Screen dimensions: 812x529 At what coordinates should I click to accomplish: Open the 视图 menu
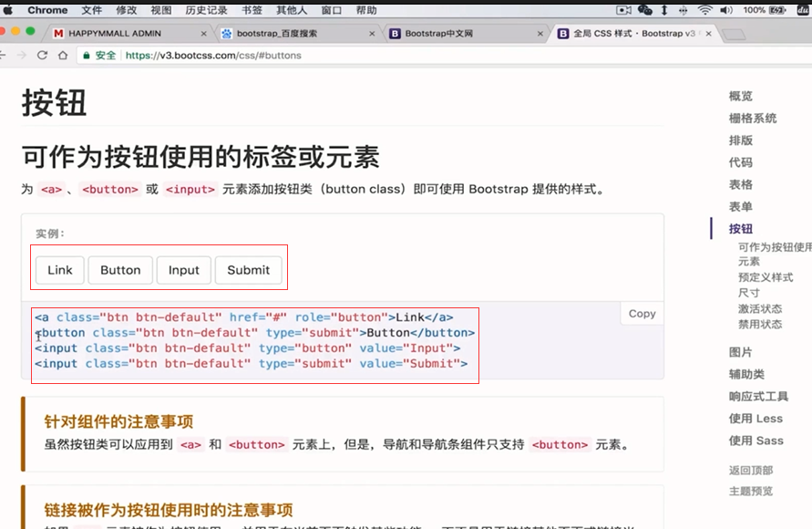click(x=161, y=10)
